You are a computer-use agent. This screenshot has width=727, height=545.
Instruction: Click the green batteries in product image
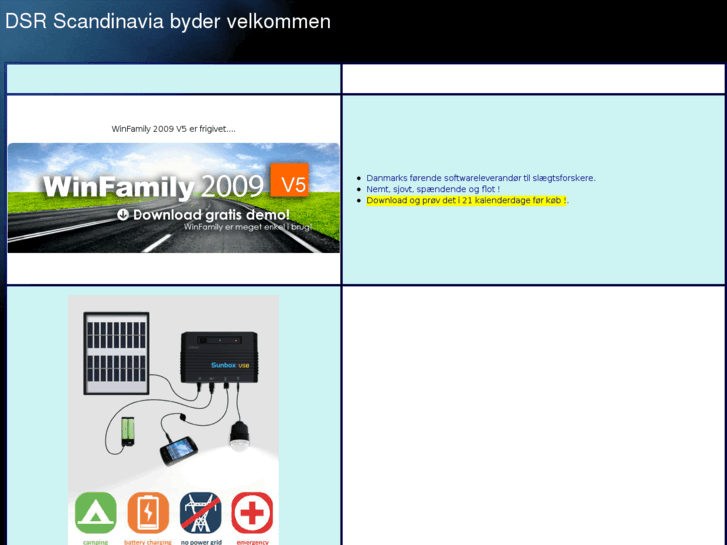tap(128, 431)
